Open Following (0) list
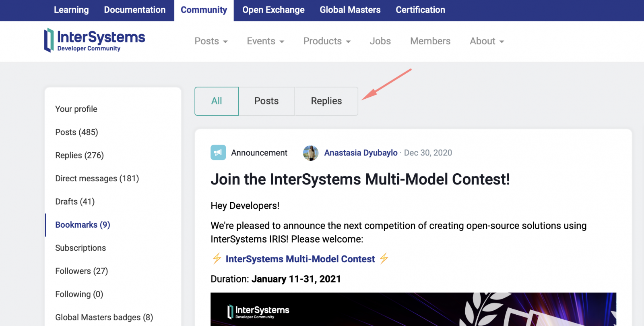This screenshot has height=326, width=644. [x=79, y=294]
